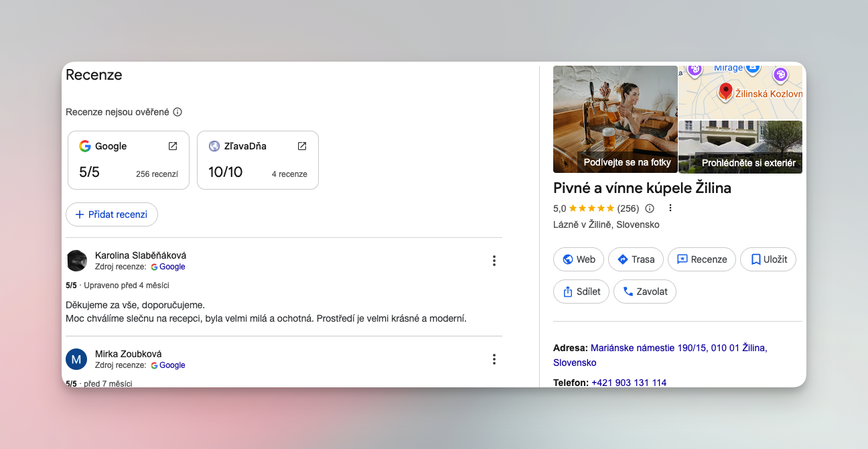Share the business via Sdílet button
Screen dimensions: 868x449
click(581, 292)
